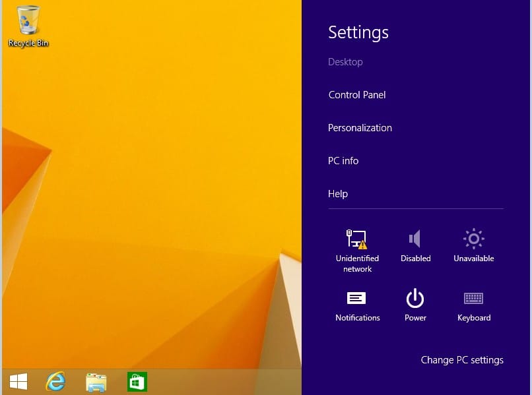Select Personalization in the Settings charm
Screen dimensions: 532x395
pyautogui.click(x=360, y=127)
